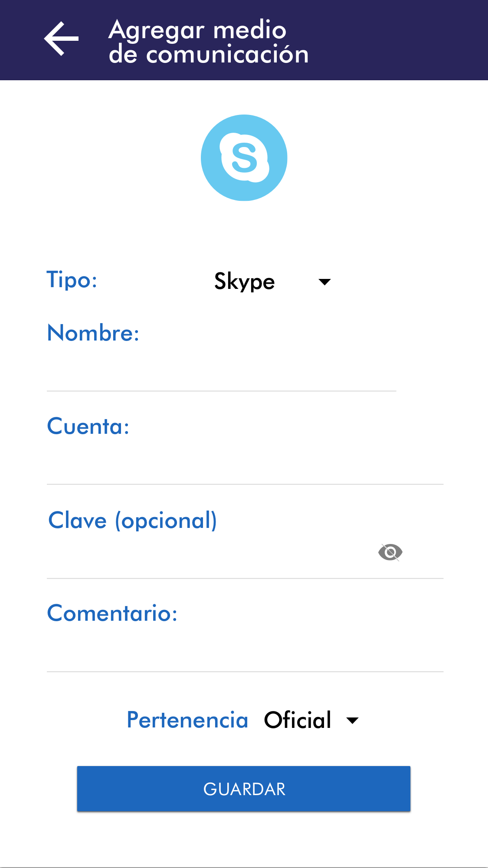Tap the Cuenta label
Screen dimensions: 488x868
pos(88,426)
